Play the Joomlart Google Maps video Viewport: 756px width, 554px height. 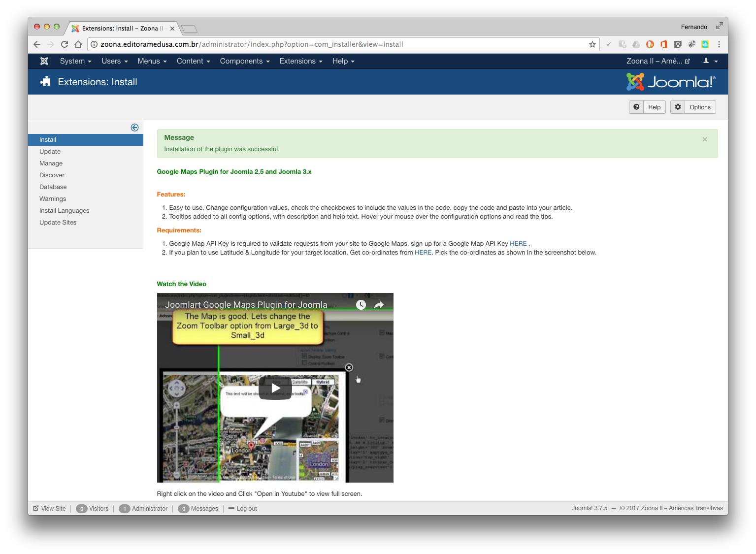(x=275, y=388)
